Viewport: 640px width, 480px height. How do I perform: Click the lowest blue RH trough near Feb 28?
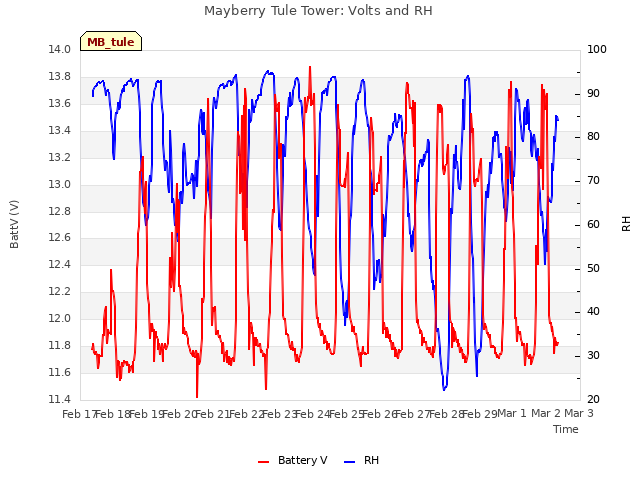[444, 389]
